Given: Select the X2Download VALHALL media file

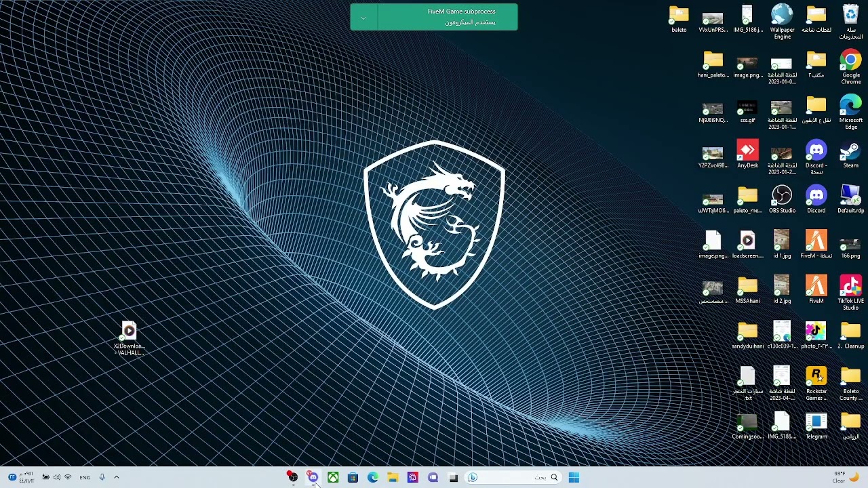Looking at the screenshot, I should [129, 339].
